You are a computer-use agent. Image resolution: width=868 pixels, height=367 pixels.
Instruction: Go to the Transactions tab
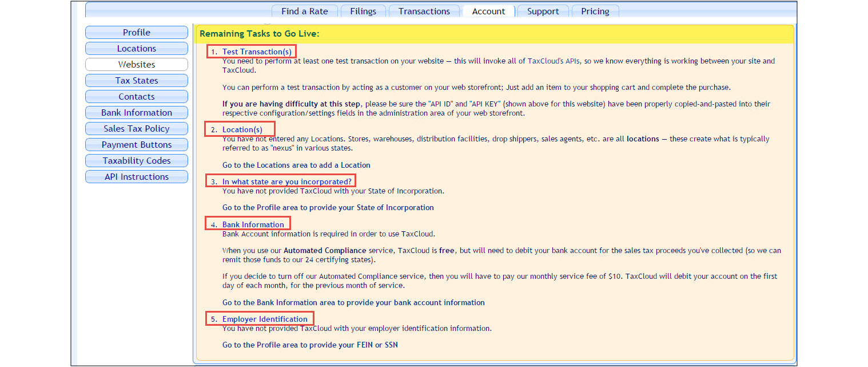point(424,11)
